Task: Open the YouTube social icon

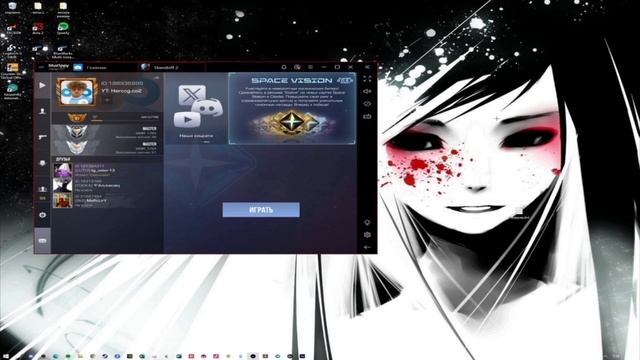Action: click(x=187, y=120)
